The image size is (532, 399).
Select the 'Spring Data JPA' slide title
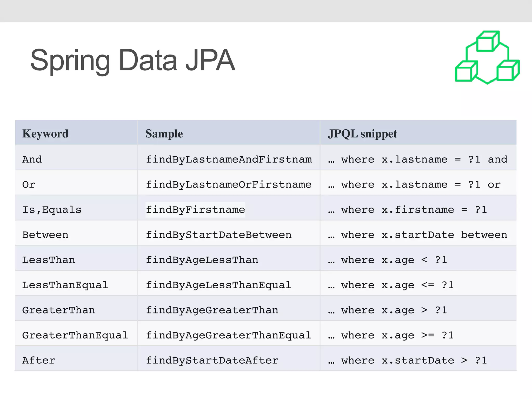point(133,61)
